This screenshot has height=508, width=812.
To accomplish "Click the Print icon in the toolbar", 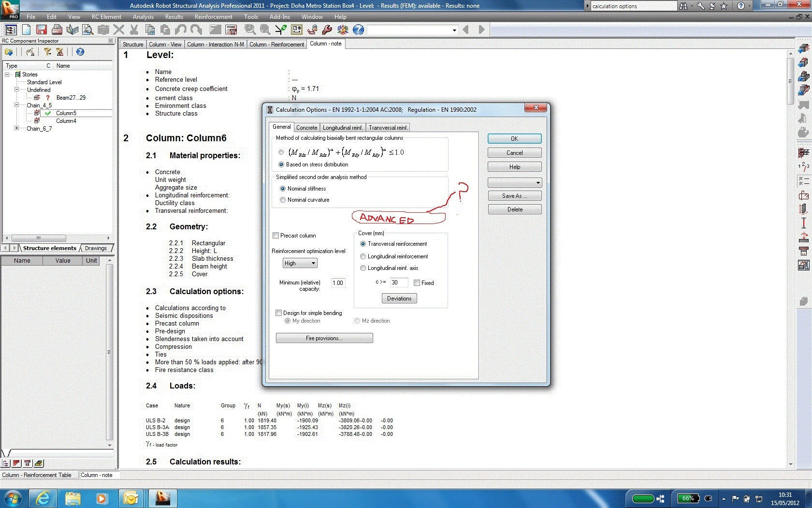I will click(x=57, y=30).
